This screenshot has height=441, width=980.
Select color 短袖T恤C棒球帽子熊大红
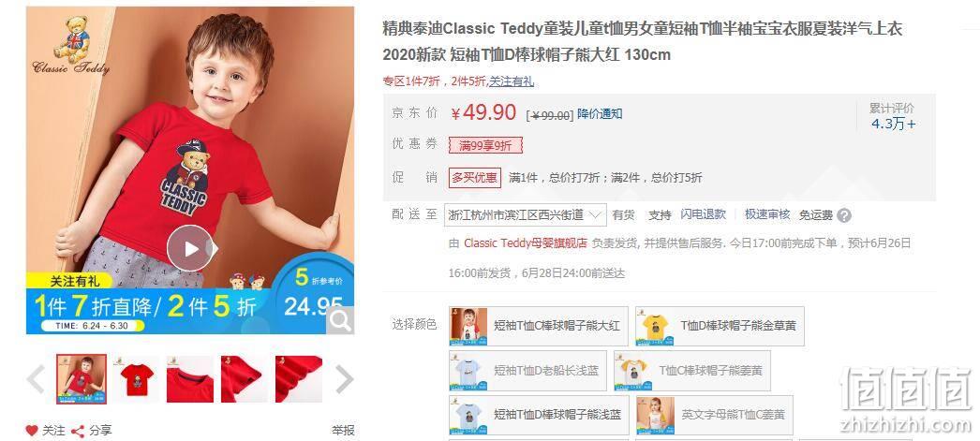[537, 326]
